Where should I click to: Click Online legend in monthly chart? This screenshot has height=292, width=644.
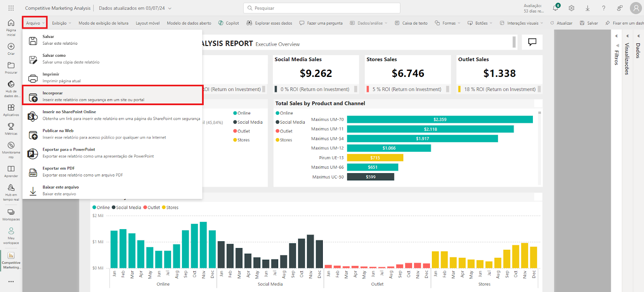[x=101, y=207]
